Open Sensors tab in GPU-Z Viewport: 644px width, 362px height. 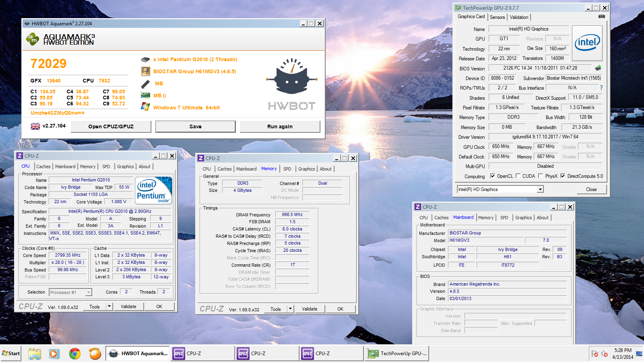coord(497,17)
